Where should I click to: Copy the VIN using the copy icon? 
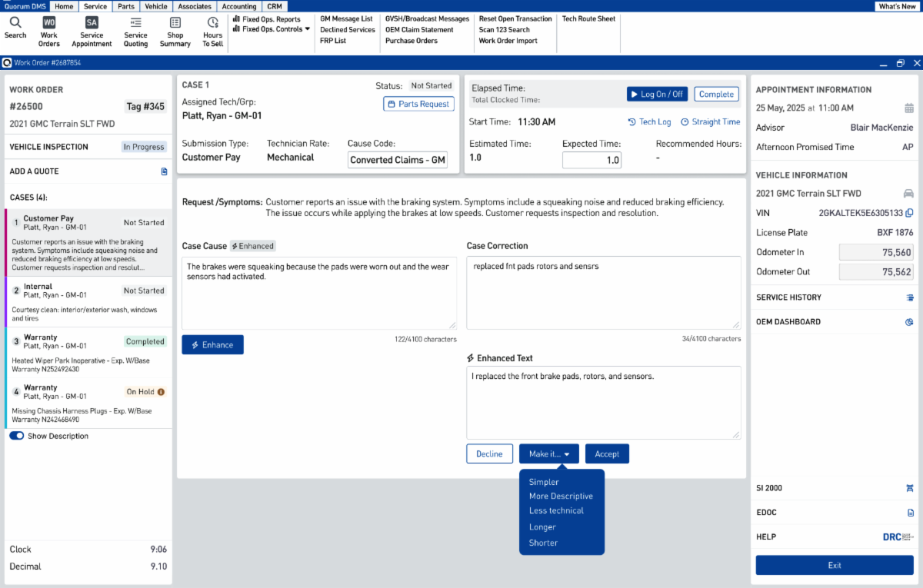910,213
